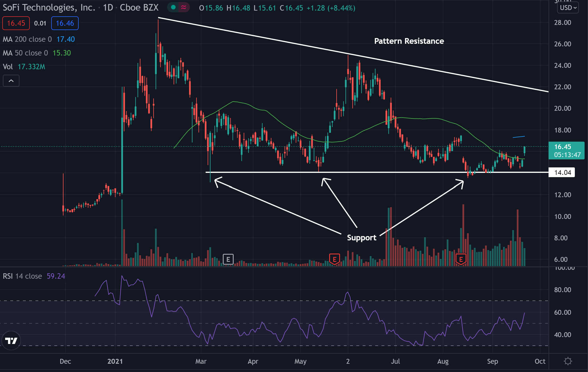Select the Pattern Resistance text annotation
Image resolution: width=588 pixels, height=372 pixels.
[x=409, y=41]
